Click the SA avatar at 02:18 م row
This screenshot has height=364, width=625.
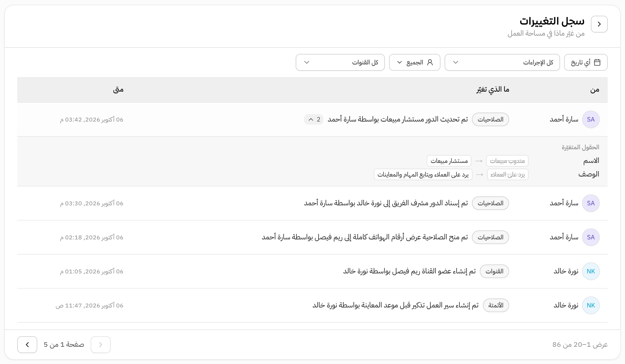[x=591, y=237]
